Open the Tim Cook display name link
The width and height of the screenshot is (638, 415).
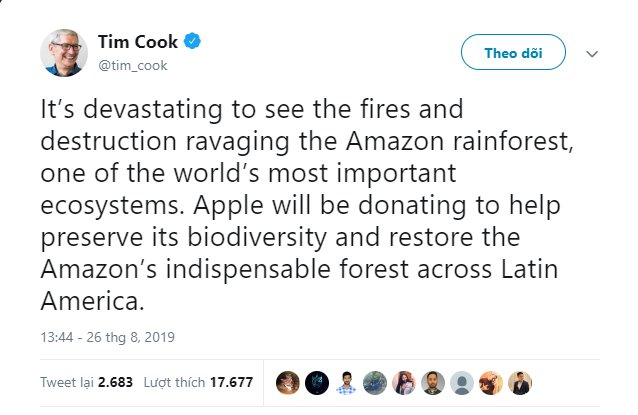pos(137,42)
